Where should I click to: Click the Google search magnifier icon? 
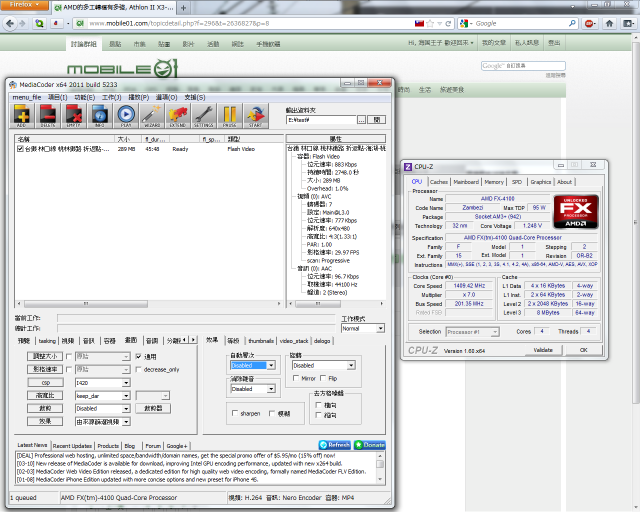(572, 23)
